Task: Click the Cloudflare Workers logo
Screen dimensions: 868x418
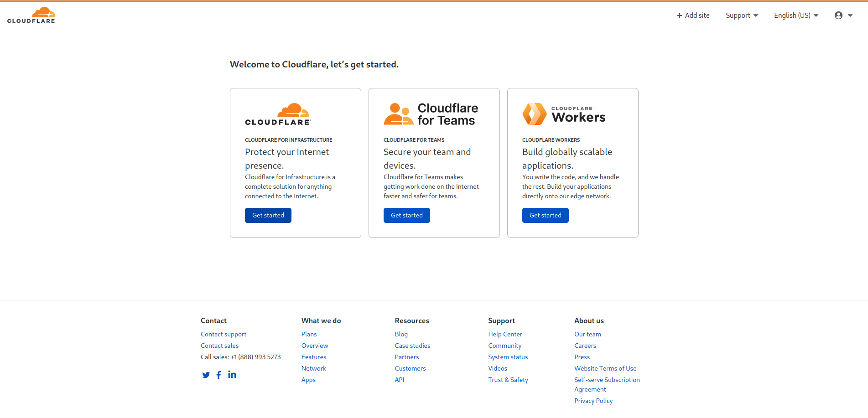Action: 564,114
